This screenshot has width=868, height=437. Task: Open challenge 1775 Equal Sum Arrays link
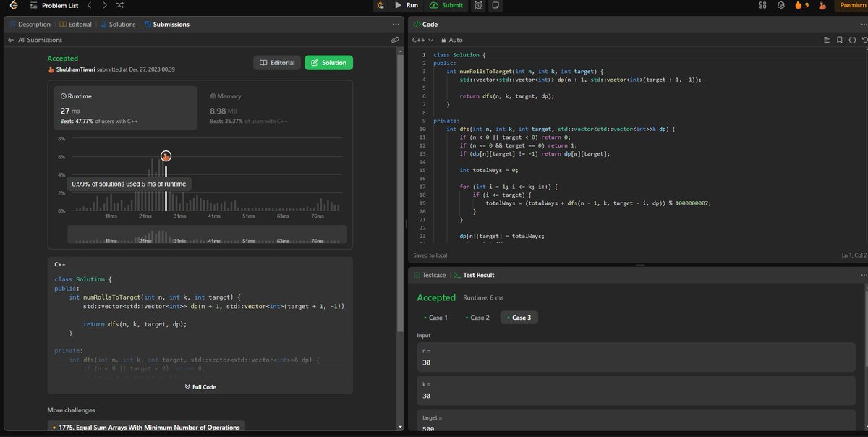tap(148, 428)
